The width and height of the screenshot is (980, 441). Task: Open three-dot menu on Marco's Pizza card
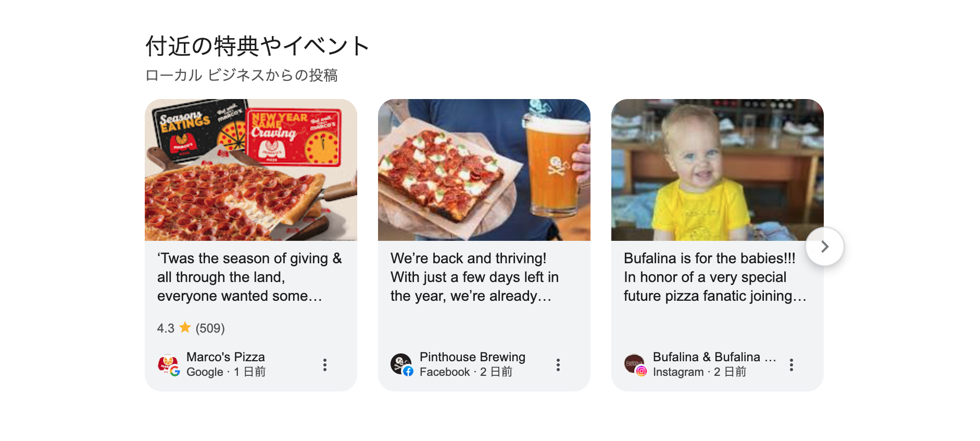click(324, 364)
